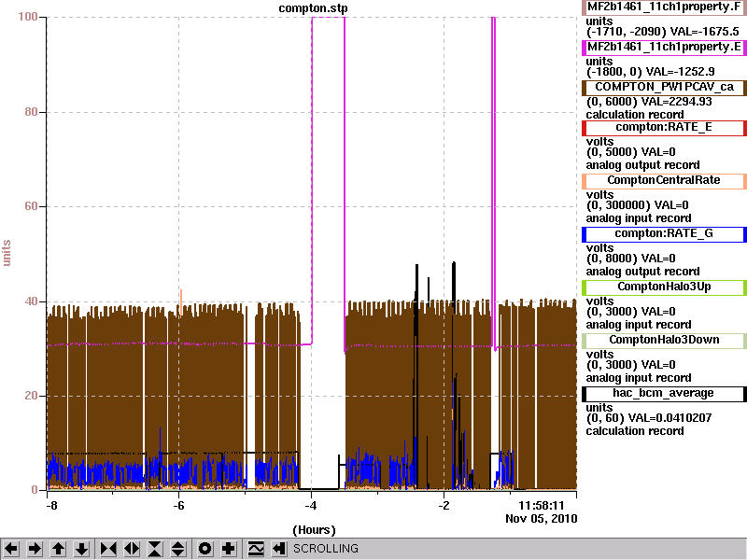Viewport: 747px width, 560px height.
Task: Zoom in vertically with hourglass-shaped icon
Action: (x=155, y=549)
